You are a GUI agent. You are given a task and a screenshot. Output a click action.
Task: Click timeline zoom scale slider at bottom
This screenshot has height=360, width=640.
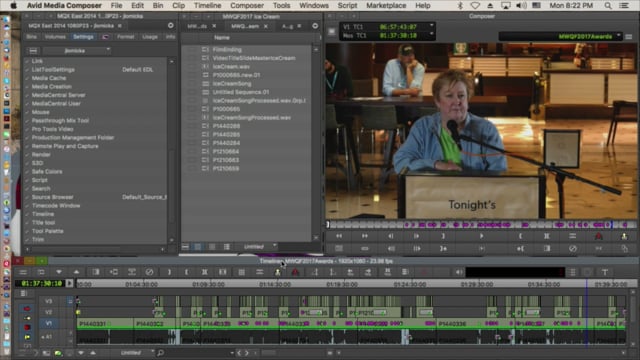click(269, 353)
